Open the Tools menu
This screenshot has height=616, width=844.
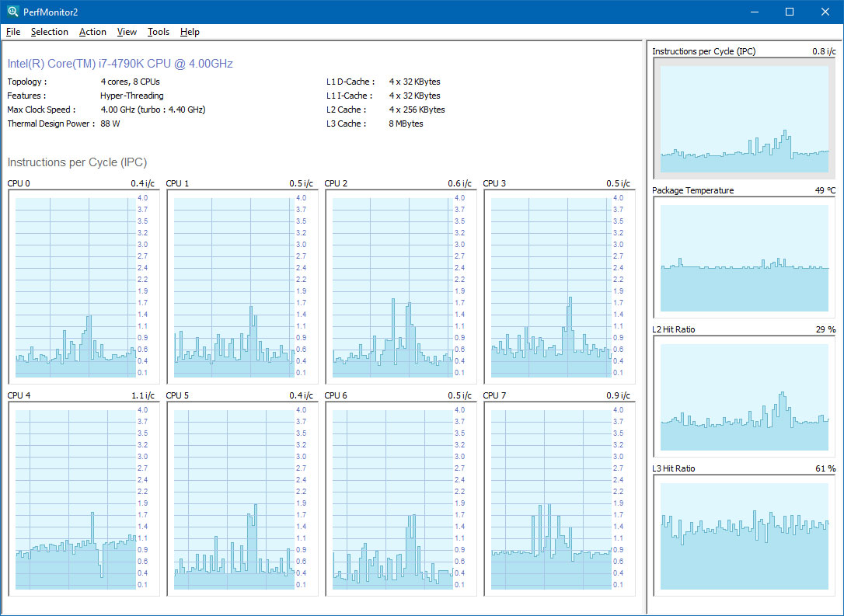[x=159, y=32]
